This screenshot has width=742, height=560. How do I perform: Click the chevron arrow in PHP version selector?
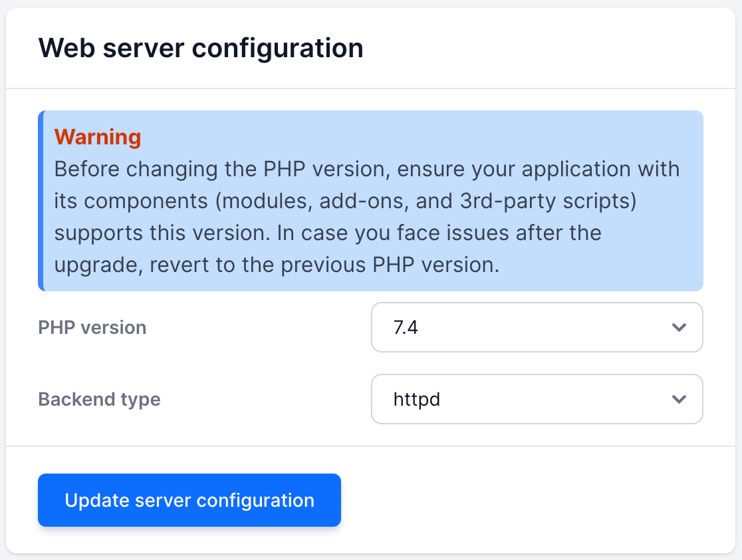click(678, 327)
